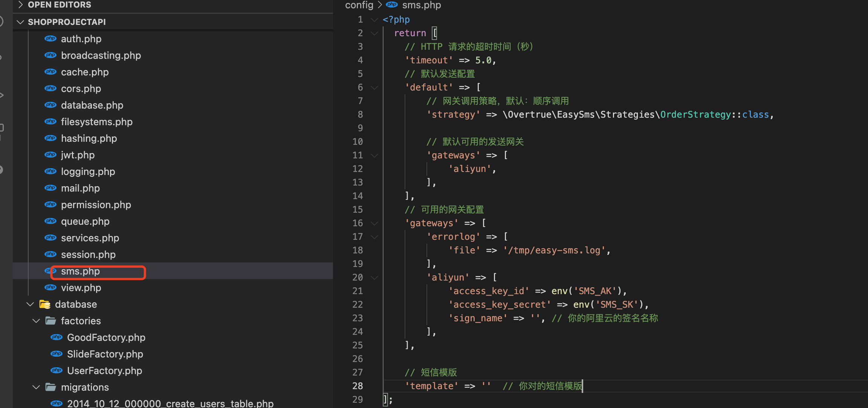Click the database folder icon
Image resolution: width=868 pixels, height=408 pixels.
pos(45,304)
